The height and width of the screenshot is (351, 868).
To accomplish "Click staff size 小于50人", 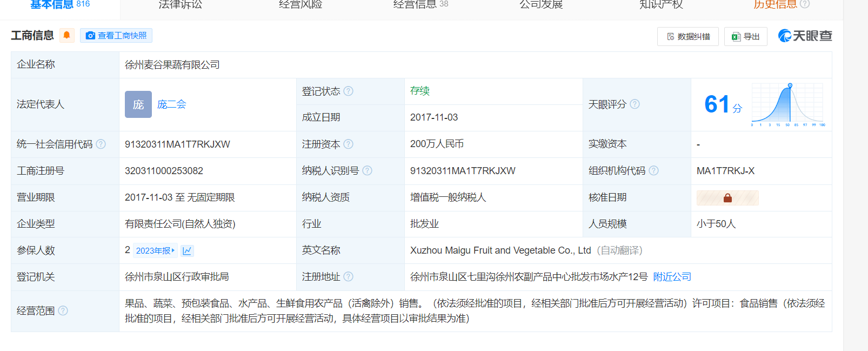I will click(x=716, y=224).
